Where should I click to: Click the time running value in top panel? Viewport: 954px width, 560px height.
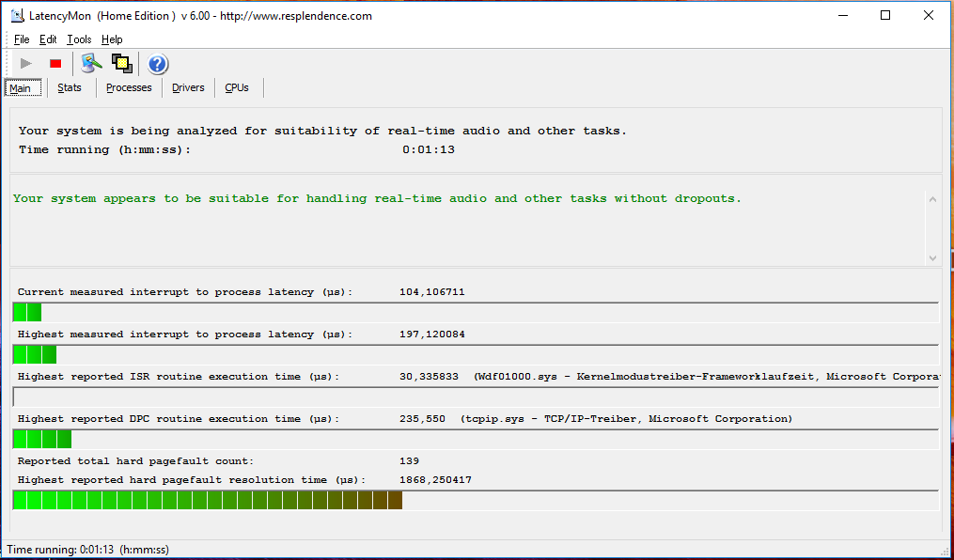click(x=429, y=149)
